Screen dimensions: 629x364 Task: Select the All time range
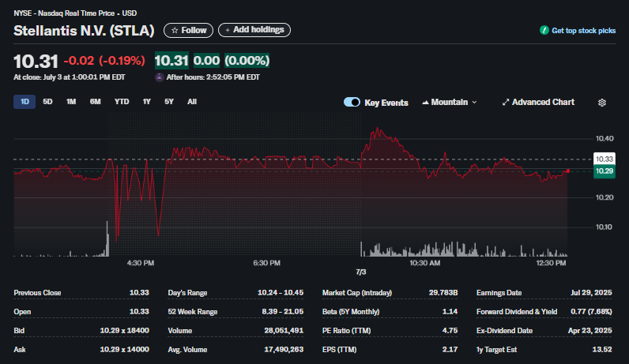tap(192, 102)
